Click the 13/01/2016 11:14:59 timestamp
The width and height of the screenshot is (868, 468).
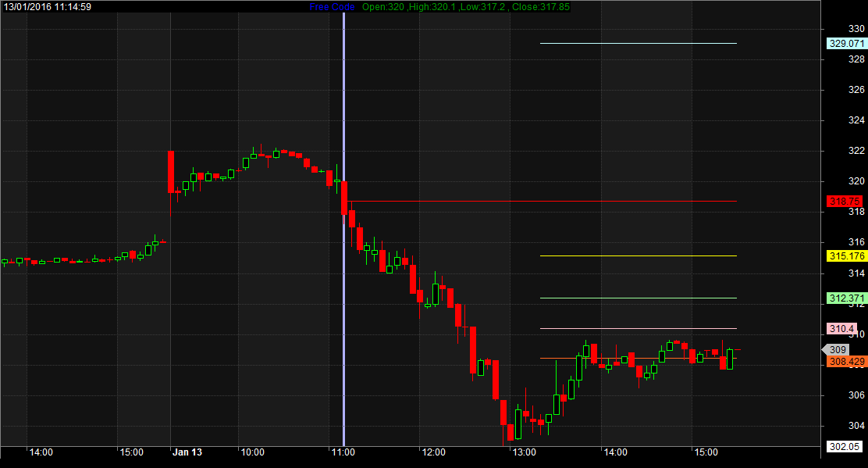48,7
